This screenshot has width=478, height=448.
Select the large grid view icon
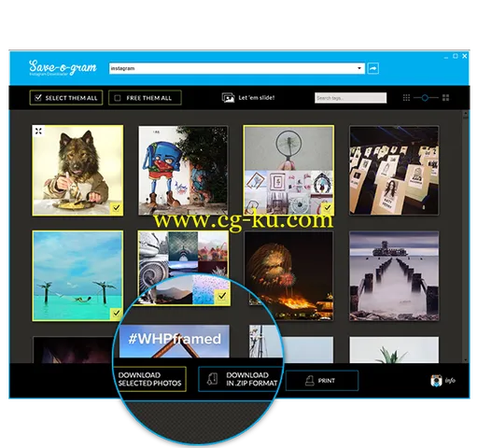[445, 98]
